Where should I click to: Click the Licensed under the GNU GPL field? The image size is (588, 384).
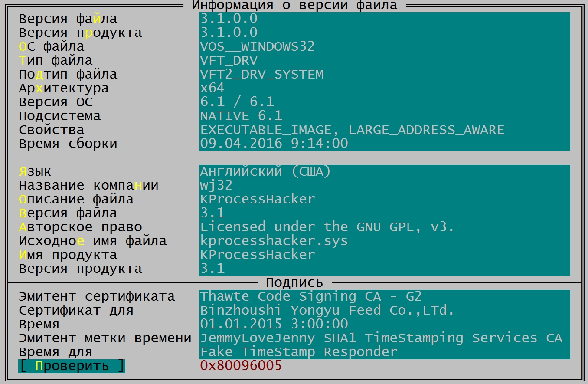click(x=385, y=227)
